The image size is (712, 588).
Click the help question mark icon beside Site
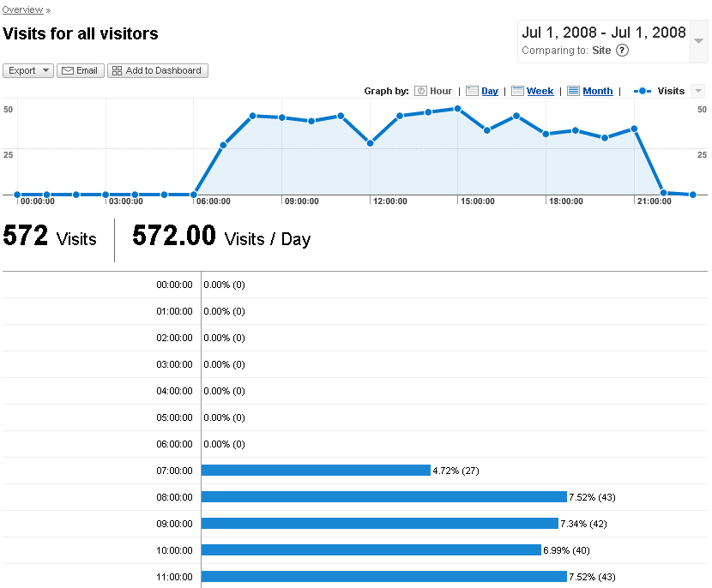622,51
